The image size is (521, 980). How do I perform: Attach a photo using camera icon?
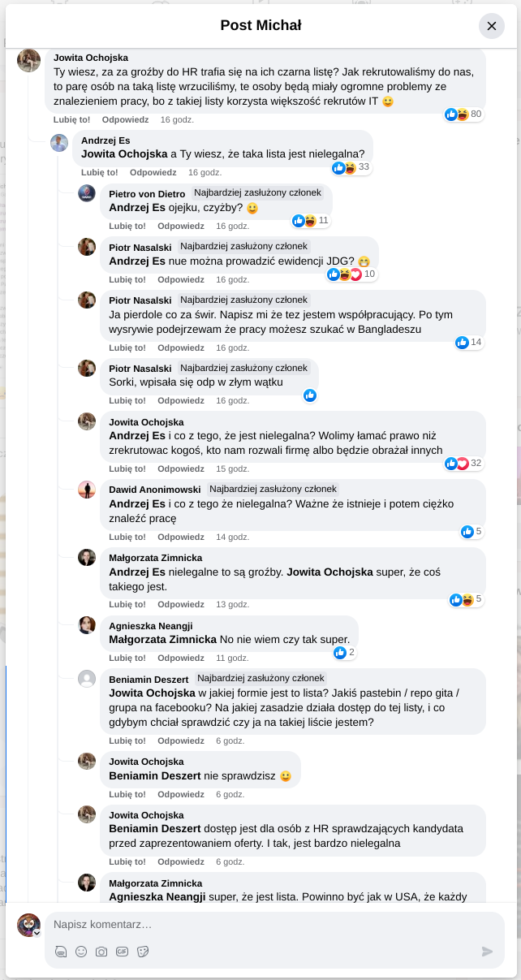[101, 952]
